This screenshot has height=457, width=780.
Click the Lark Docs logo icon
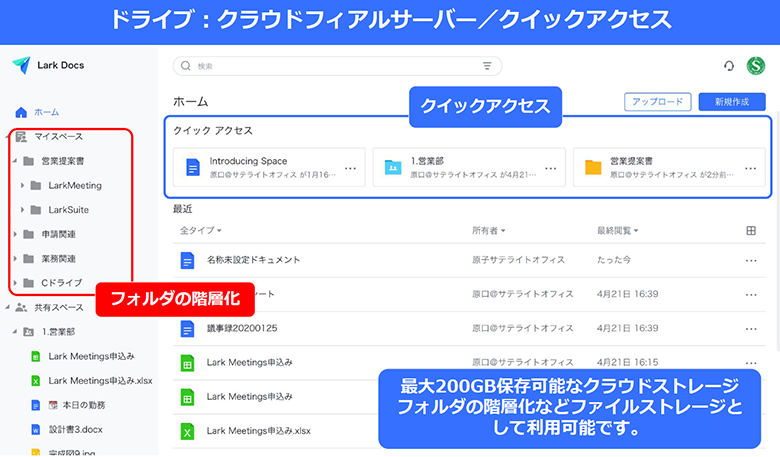click(x=21, y=65)
